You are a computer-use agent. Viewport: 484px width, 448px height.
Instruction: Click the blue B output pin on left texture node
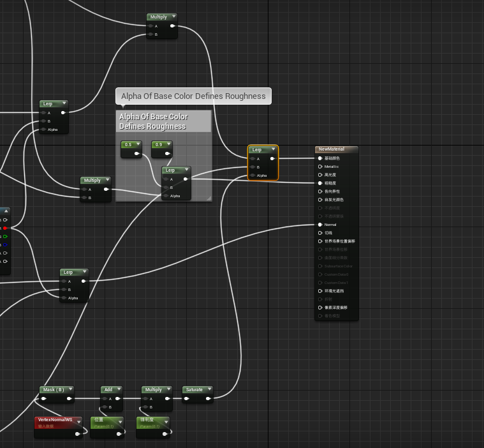point(5,245)
